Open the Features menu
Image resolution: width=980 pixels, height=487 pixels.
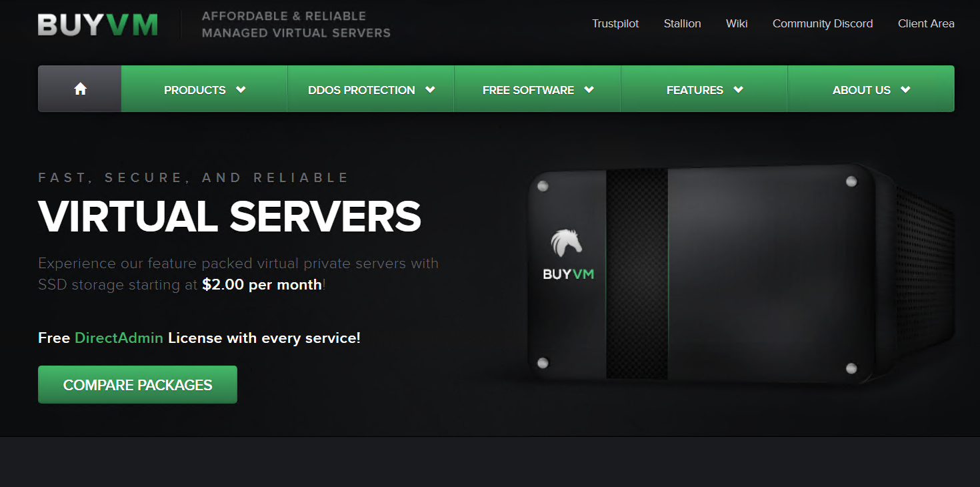(x=705, y=89)
